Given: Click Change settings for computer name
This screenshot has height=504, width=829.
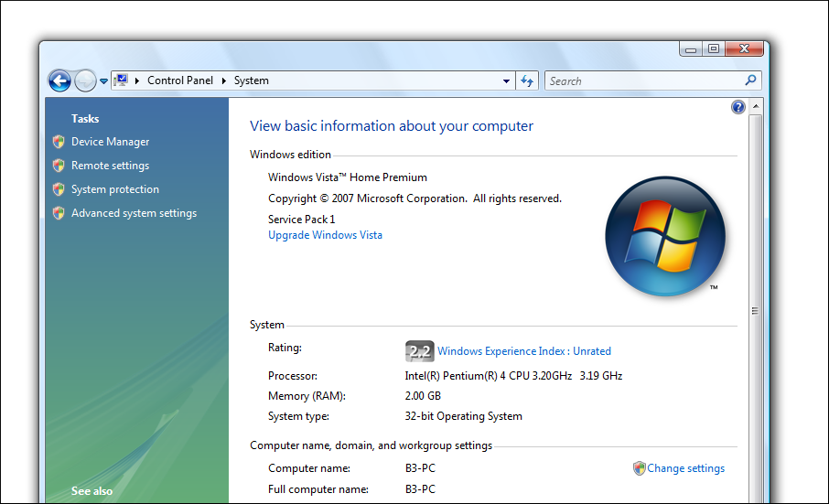Looking at the screenshot, I should [685, 468].
